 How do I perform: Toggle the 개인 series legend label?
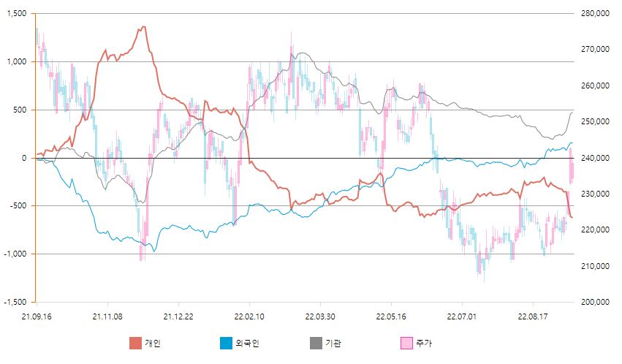(x=153, y=343)
